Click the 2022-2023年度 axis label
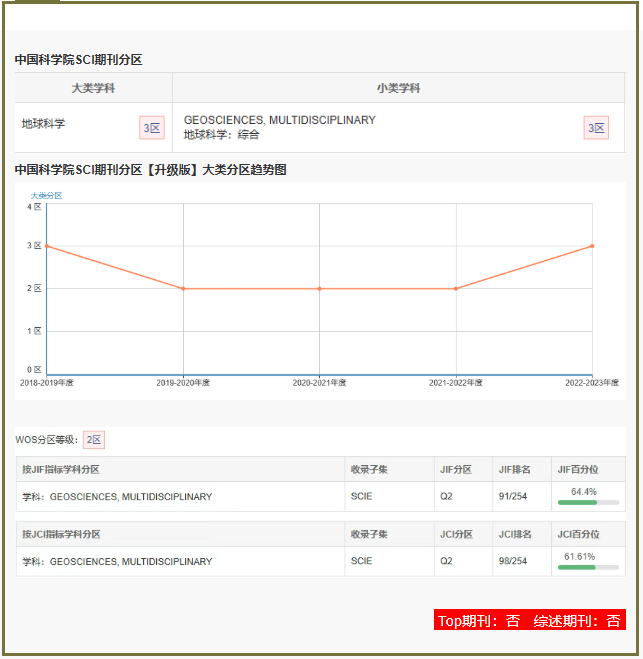 pos(592,383)
